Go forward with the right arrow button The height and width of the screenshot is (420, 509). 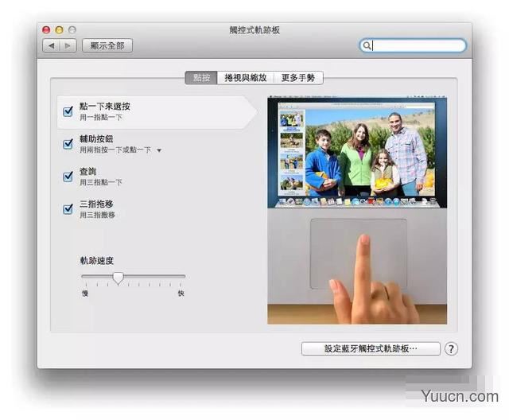tap(68, 45)
